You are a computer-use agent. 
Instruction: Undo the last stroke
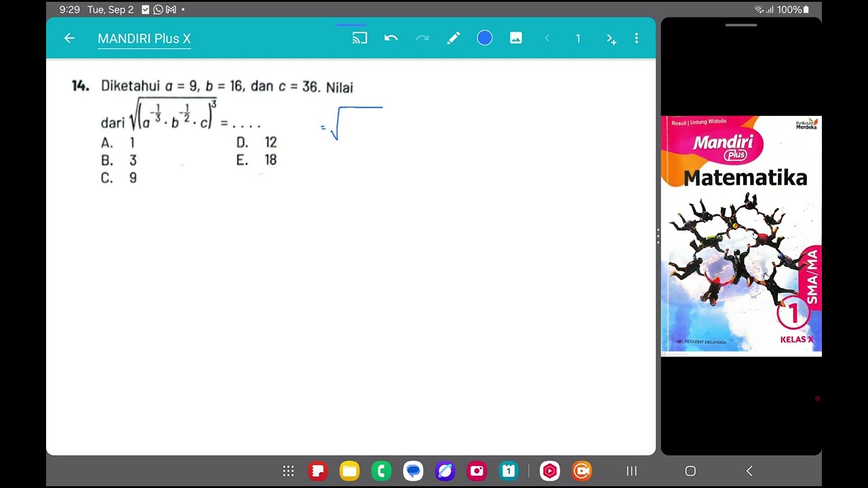pyautogui.click(x=391, y=39)
